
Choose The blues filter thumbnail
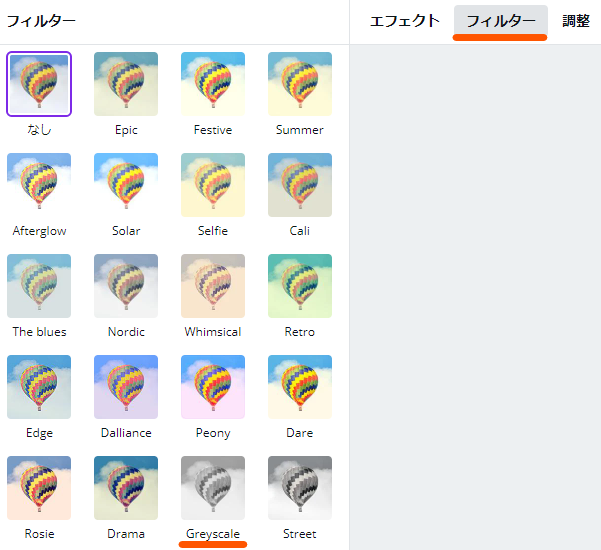point(39,286)
